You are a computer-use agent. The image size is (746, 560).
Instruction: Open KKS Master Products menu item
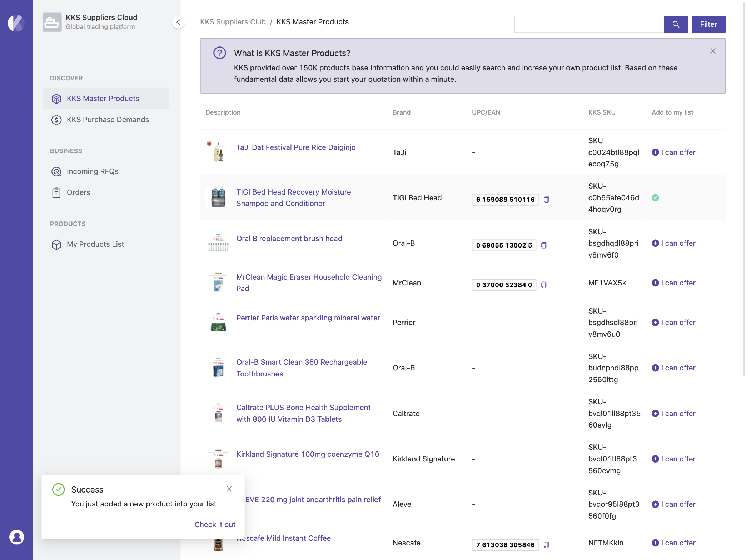coord(105,99)
